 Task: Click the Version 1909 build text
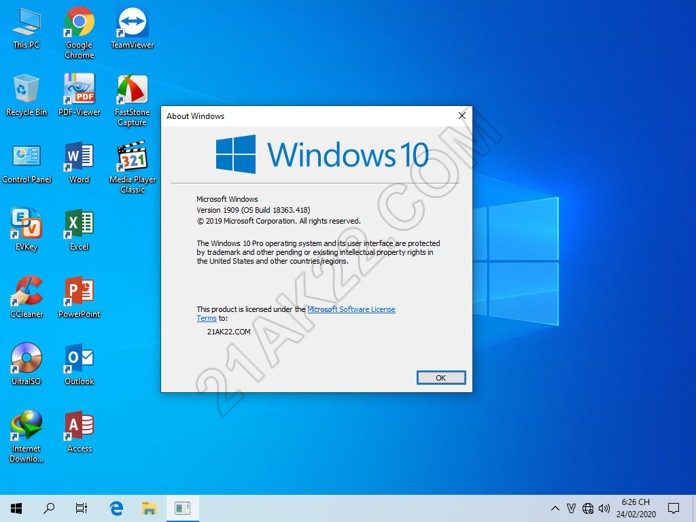[253, 210]
